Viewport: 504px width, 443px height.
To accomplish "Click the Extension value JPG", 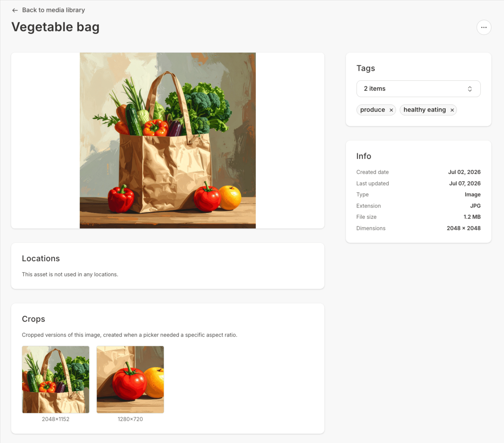I will [x=475, y=206].
